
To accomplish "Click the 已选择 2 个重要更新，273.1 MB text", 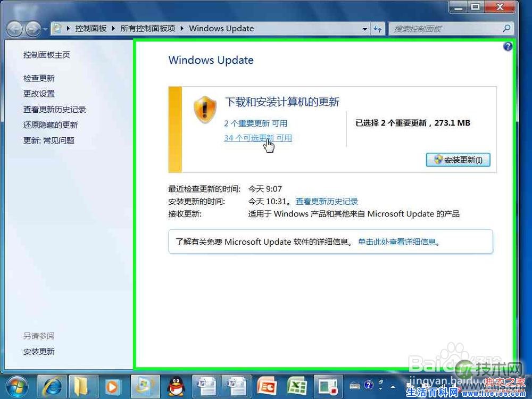I will [413, 123].
